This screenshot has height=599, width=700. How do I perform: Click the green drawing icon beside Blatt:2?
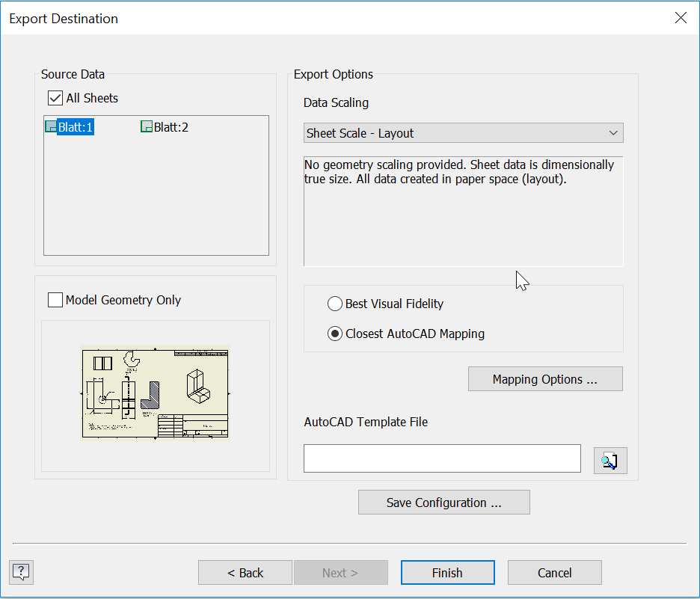click(146, 126)
